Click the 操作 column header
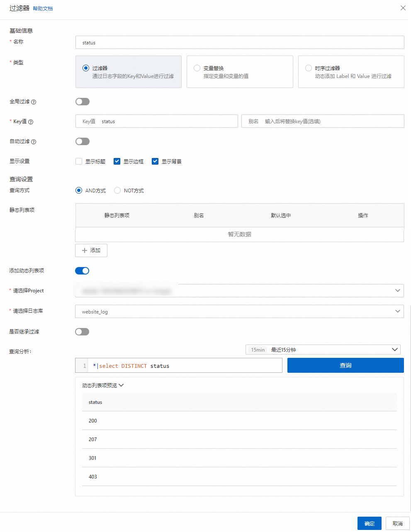 pos(363,215)
